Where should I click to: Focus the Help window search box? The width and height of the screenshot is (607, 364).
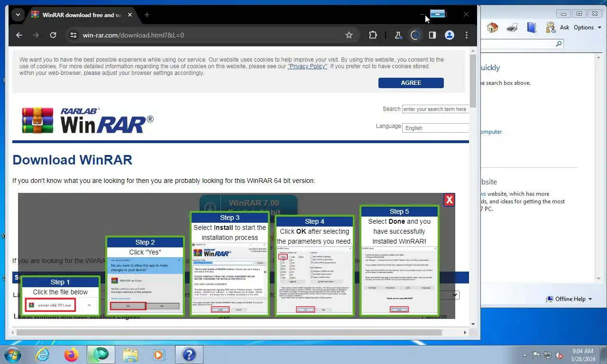(517, 44)
